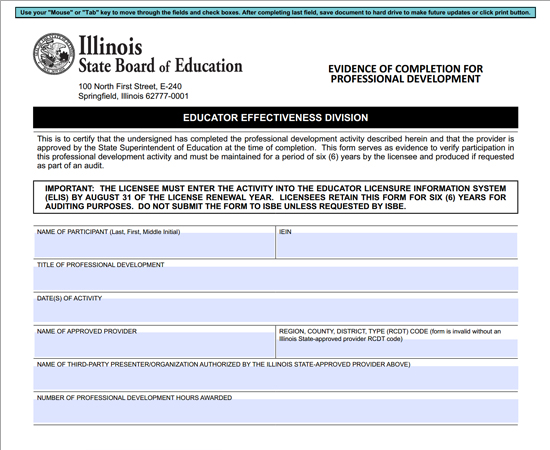Image resolution: width=550 pixels, height=450 pixels.
Task: Click 'NUMBER OF PROFESSIONAL DEVELOPMENT HOURS AWARDED' label
Action: [x=134, y=398]
